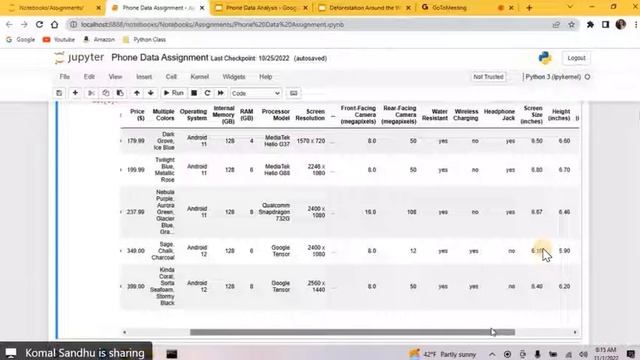Open the Kernel menu in Jupyter
The width and height of the screenshot is (640, 360).
200,77
